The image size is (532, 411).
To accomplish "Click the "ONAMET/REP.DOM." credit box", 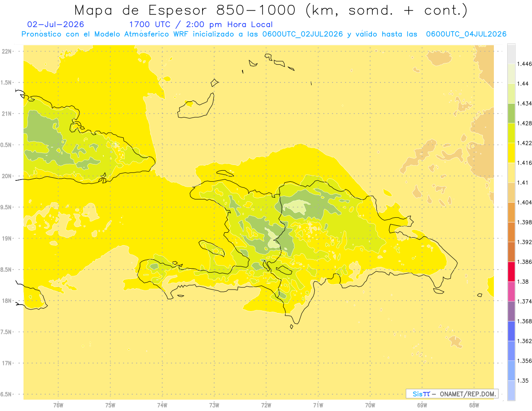I will click(x=452, y=394).
